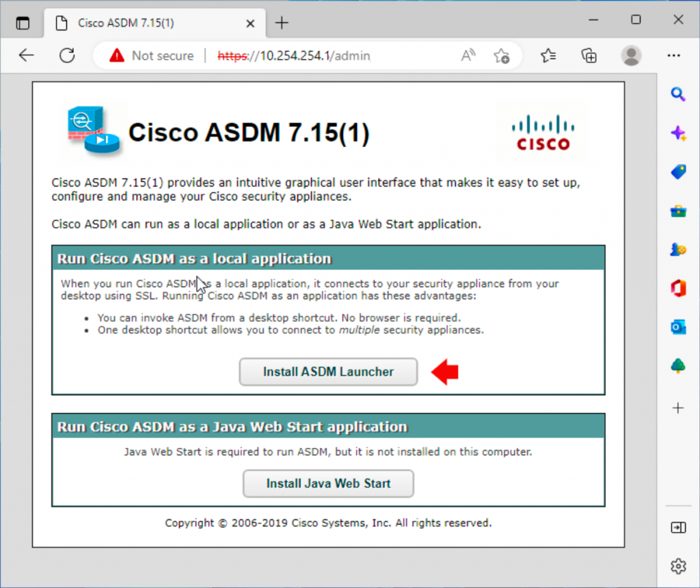700x588 pixels.
Task: Open the Microsoft 365 sidebar icon
Action: coord(677,288)
